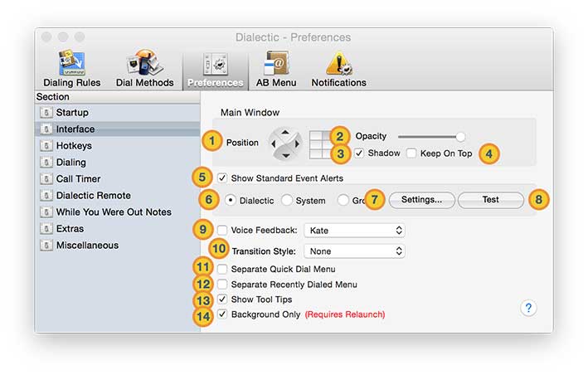Click the Position left arrow

274,144
